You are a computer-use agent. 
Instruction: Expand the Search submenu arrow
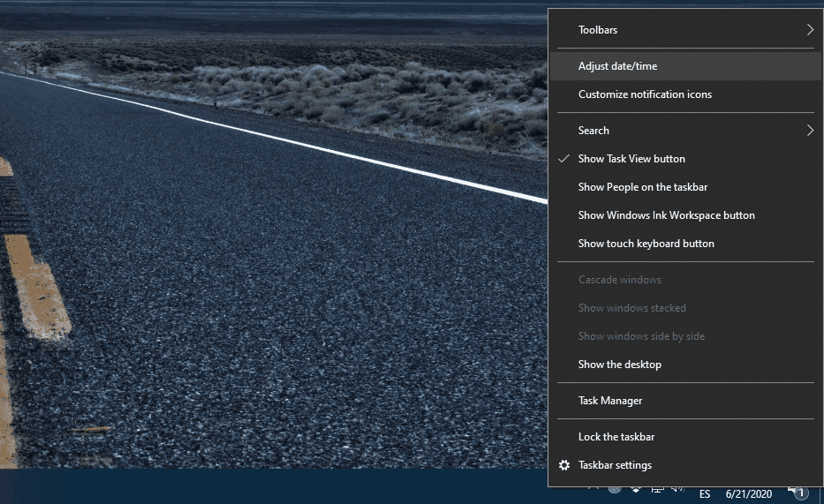click(x=809, y=131)
